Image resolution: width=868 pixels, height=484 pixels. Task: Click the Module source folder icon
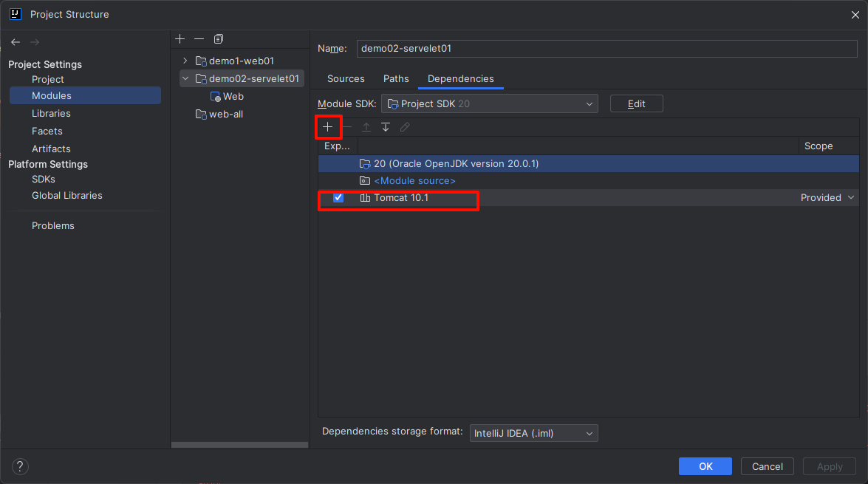[365, 180]
